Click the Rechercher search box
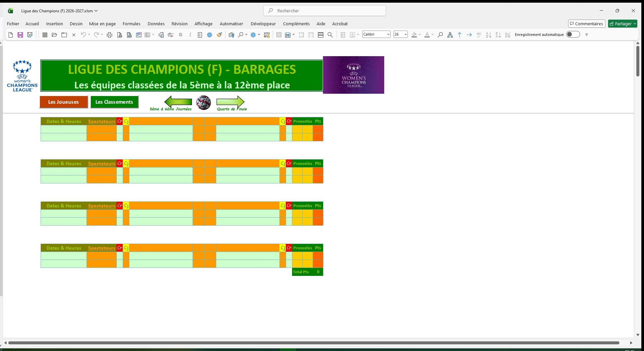 (325, 11)
